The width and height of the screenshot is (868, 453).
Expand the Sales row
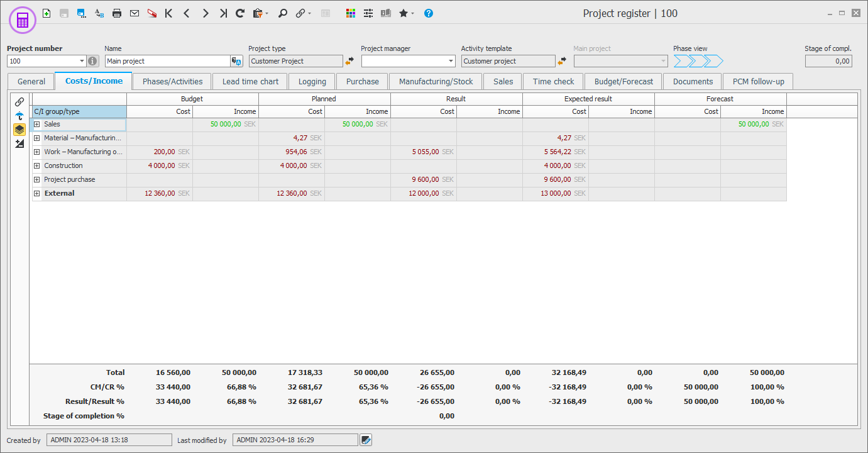(37, 125)
